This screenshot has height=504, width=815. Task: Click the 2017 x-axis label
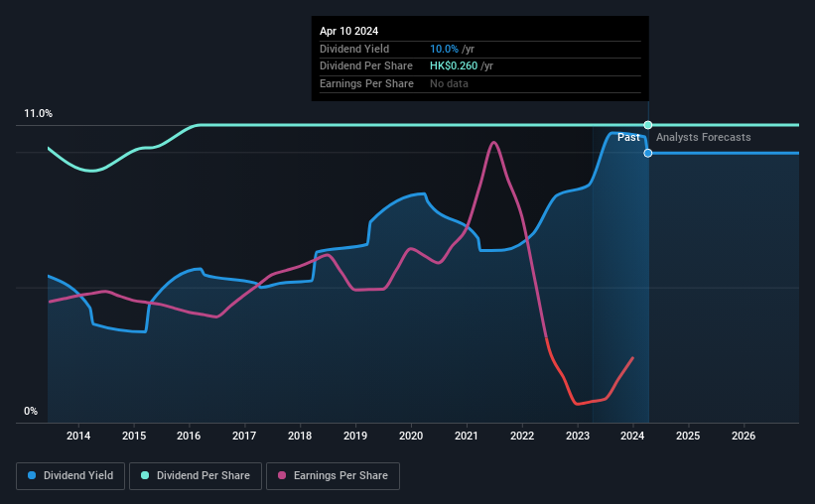point(244,436)
